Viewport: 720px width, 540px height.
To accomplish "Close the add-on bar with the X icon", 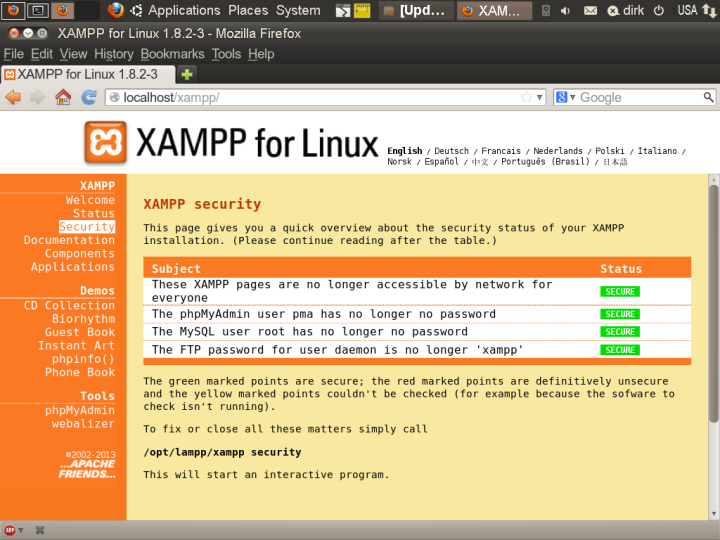I will pyautogui.click(x=40, y=530).
